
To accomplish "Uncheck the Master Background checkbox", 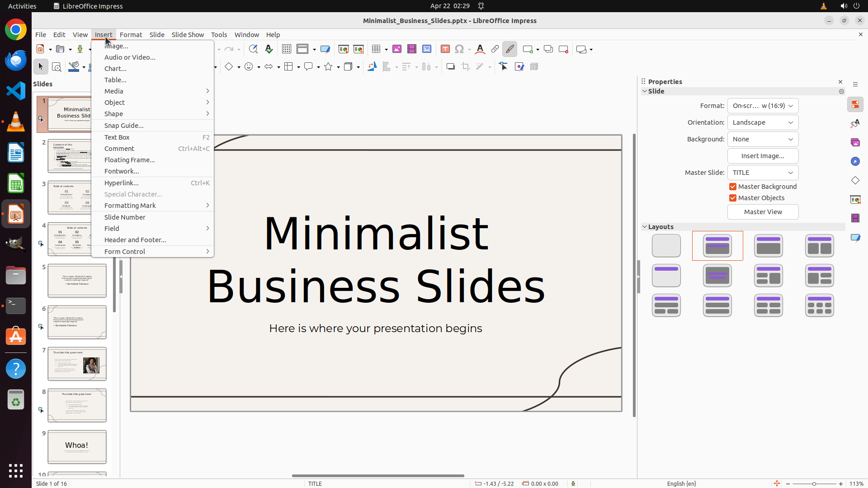I will [733, 187].
